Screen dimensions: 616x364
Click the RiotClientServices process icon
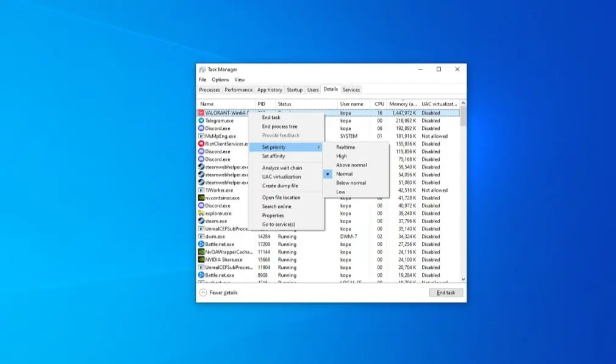[x=201, y=144]
